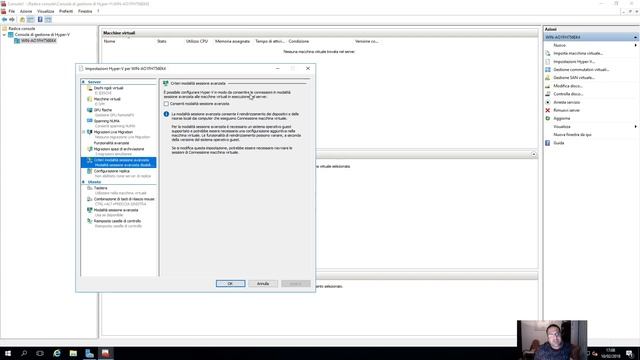Click Arresta servizio action icon
640x360 pixels.
pos(548,102)
